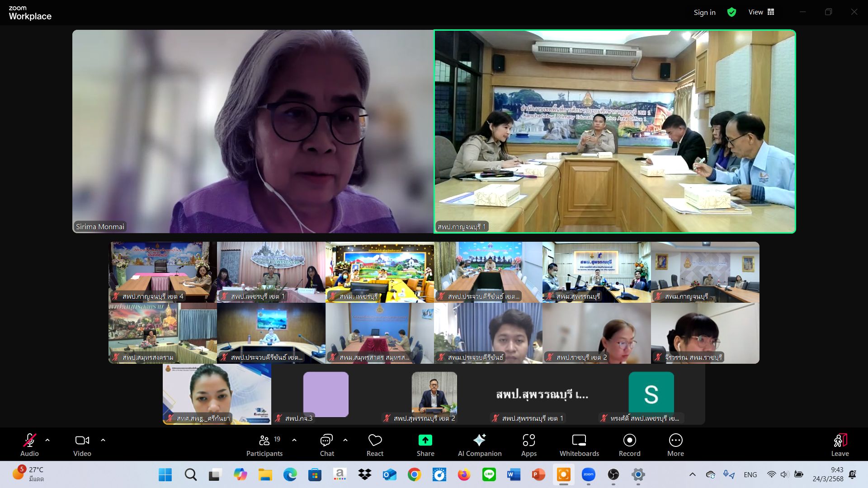Start recording with the Record button
Image resolution: width=868 pixels, height=488 pixels.
[x=630, y=445]
